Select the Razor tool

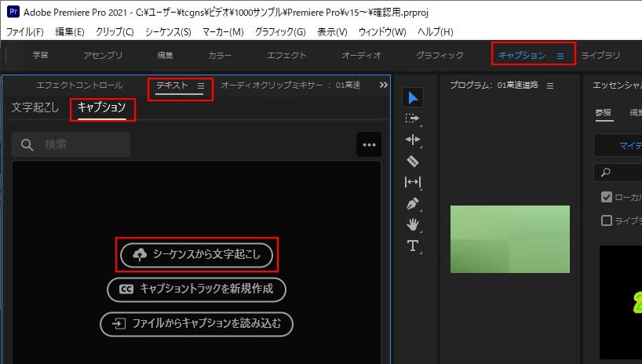412,161
